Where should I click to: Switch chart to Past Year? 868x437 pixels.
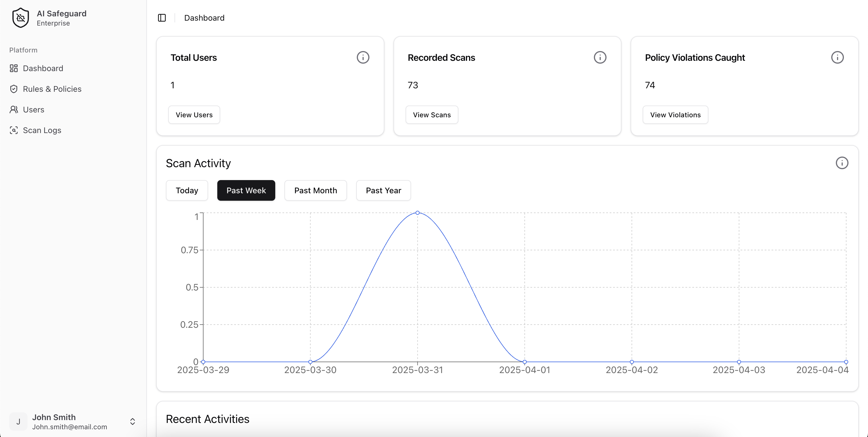(x=383, y=191)
